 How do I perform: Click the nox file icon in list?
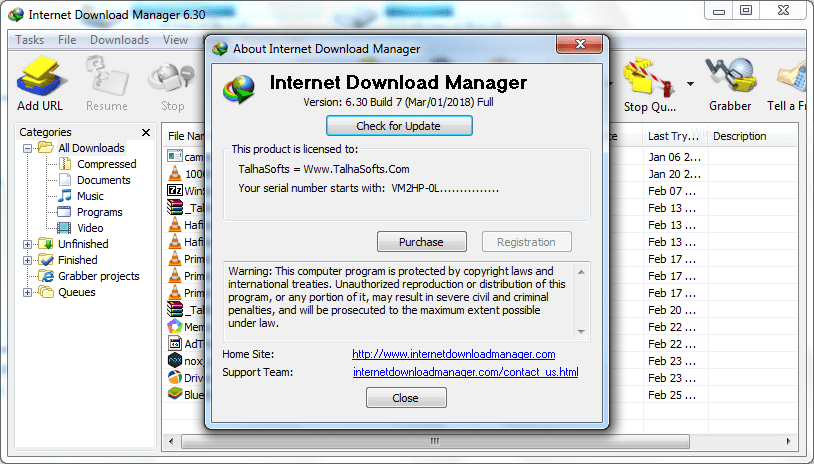(175, 360)
